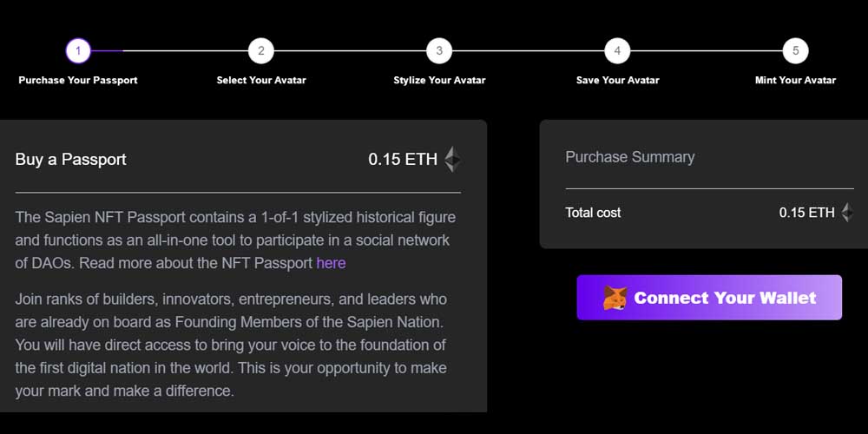Click Ethereum logo next to Total cost
This screenshot has height=434, width=868.
click(x=847, y=213)
